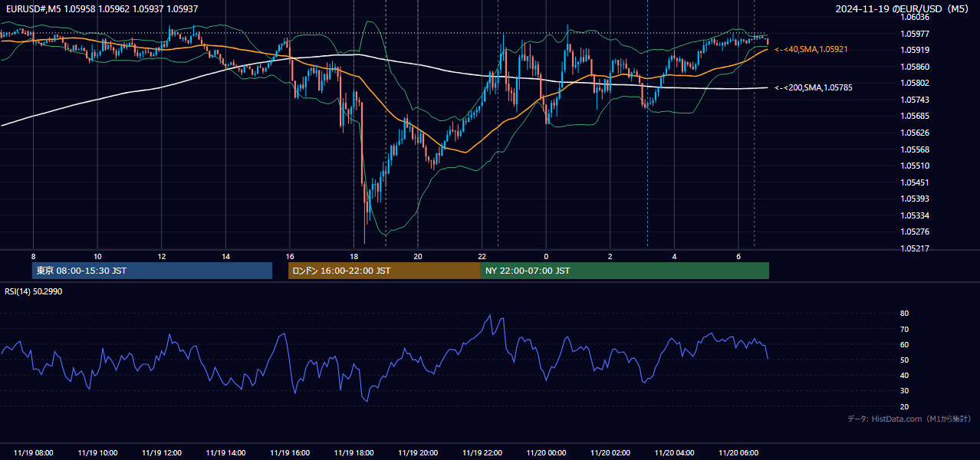The width and height of the screenshot is (980, 460).
Task: Click the 11/20 00:00 time label
Action: click(x=546, y=453)
